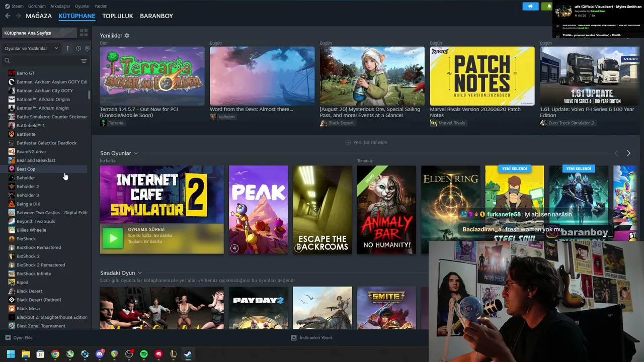Open advanced filter options icon
The height and width of the screenshot is (362, 644).
click(x=84, y=61)
